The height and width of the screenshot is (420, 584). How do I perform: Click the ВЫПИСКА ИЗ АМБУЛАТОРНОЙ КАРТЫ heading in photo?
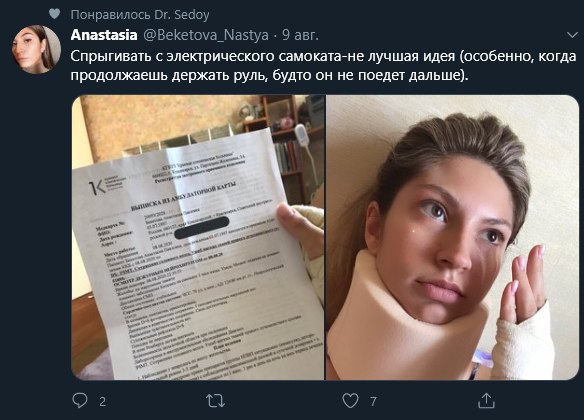click(x=184, y=196)
